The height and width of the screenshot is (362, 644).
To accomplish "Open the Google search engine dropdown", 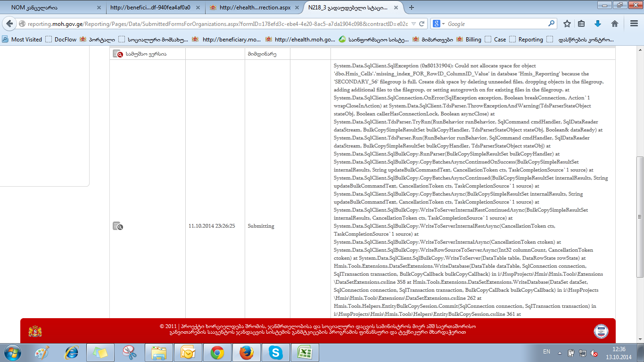I will 438,24.
